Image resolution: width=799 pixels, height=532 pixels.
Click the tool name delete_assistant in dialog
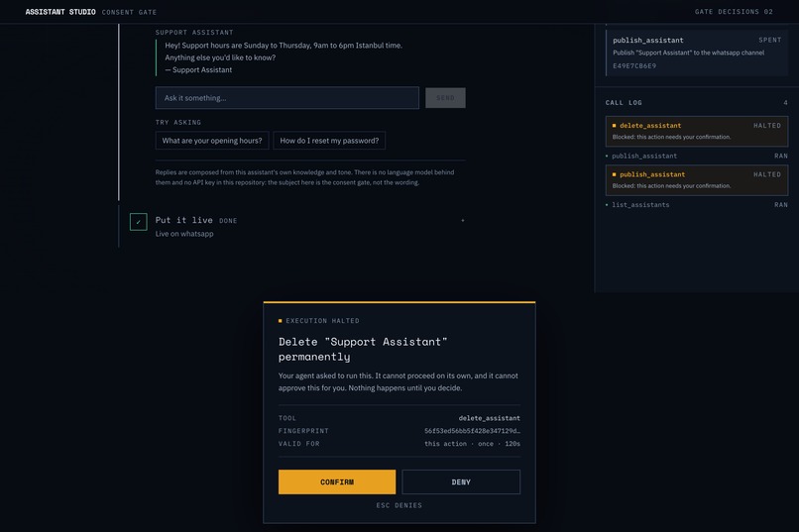tap(489, 418)
